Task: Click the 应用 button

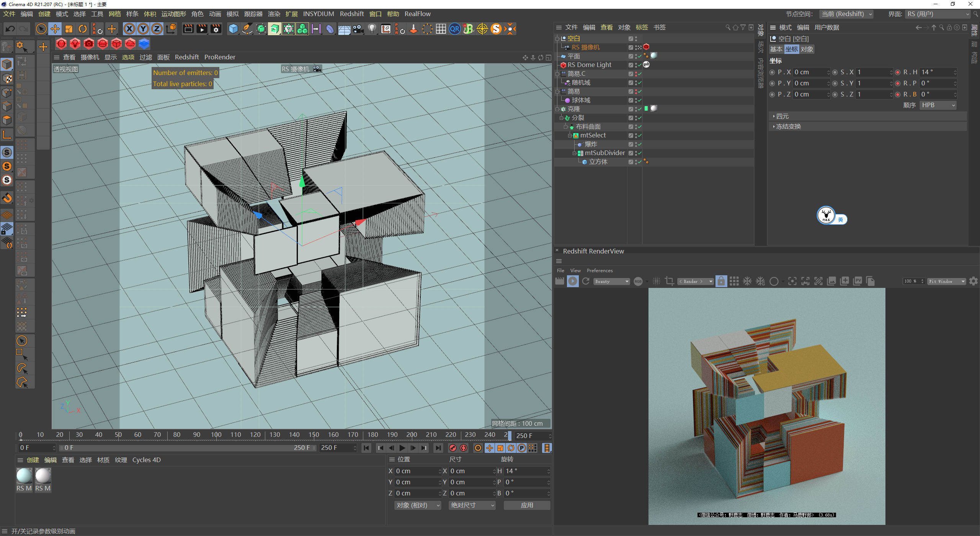Action: 527,505
